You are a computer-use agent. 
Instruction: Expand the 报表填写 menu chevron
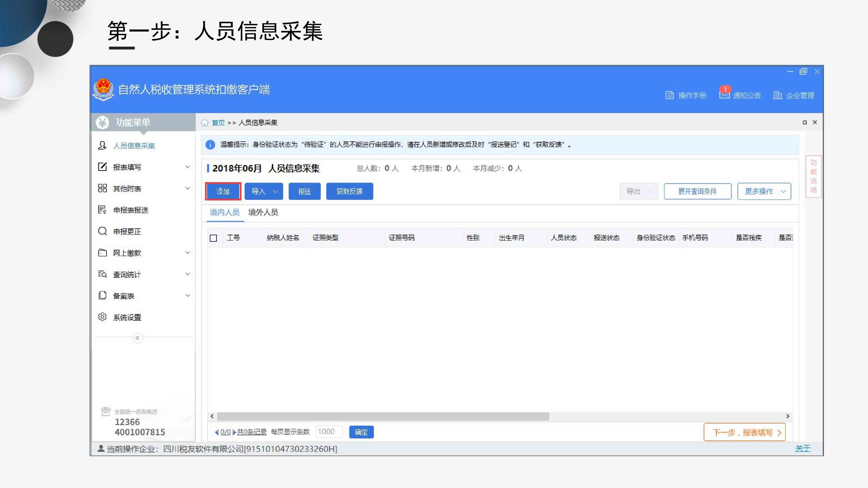tap(188, 167)
